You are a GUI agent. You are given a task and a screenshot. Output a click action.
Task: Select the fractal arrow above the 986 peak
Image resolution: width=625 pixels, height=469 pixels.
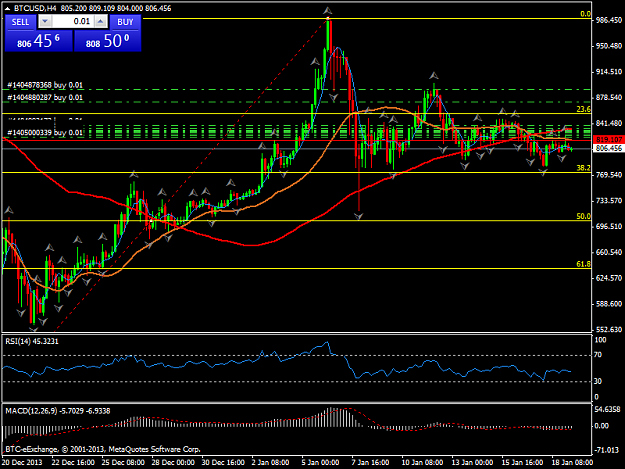coord(328,10)
